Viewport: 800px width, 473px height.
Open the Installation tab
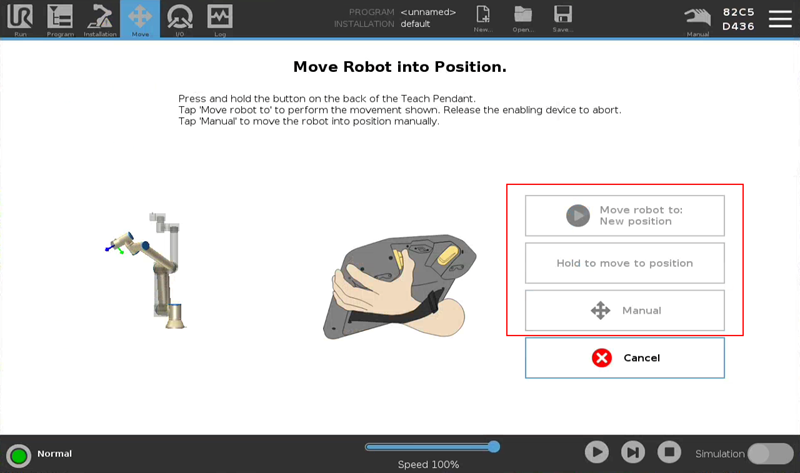(100, 18)
